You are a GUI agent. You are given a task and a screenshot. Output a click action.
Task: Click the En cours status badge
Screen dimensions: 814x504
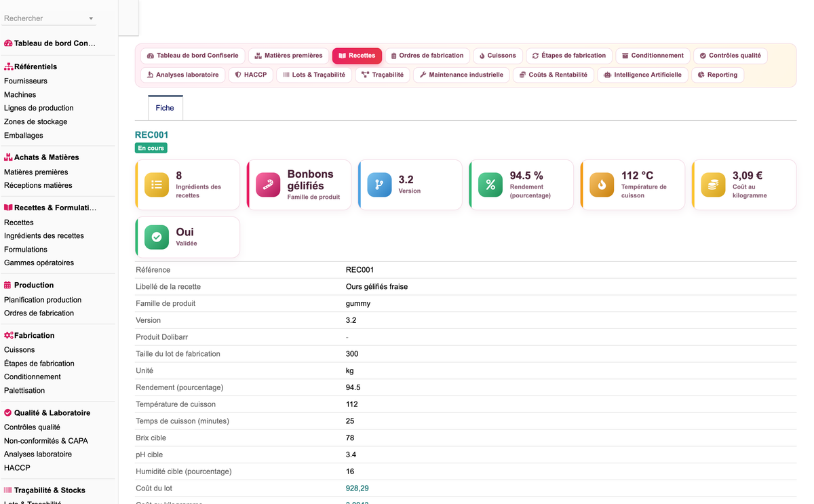point(151,148)
